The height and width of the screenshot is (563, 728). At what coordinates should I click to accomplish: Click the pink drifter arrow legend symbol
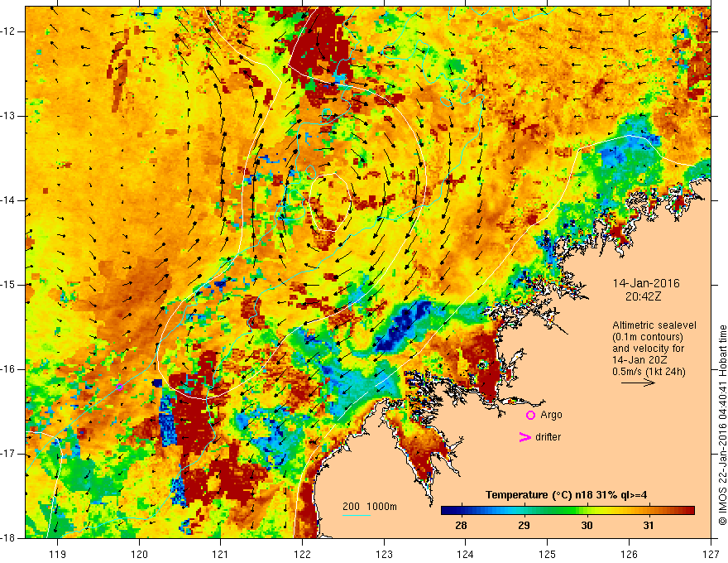[525, 437]
